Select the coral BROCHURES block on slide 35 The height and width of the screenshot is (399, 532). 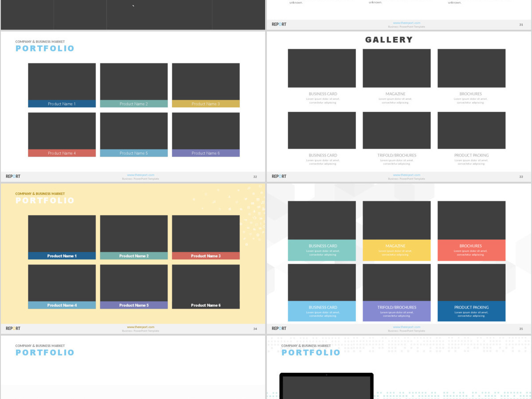tap(471, 250)
